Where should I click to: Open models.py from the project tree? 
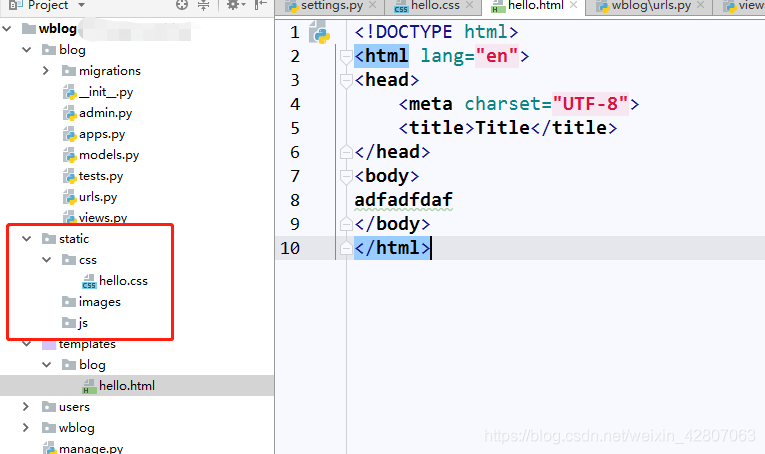pyautogui.click(x=109, y=155)
